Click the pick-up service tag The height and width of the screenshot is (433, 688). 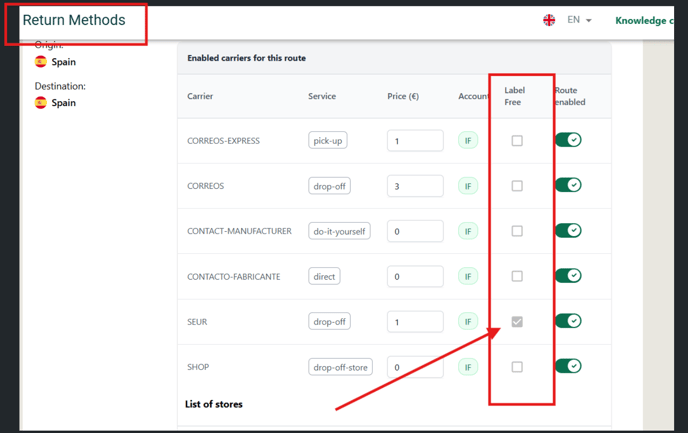point(328,140)
